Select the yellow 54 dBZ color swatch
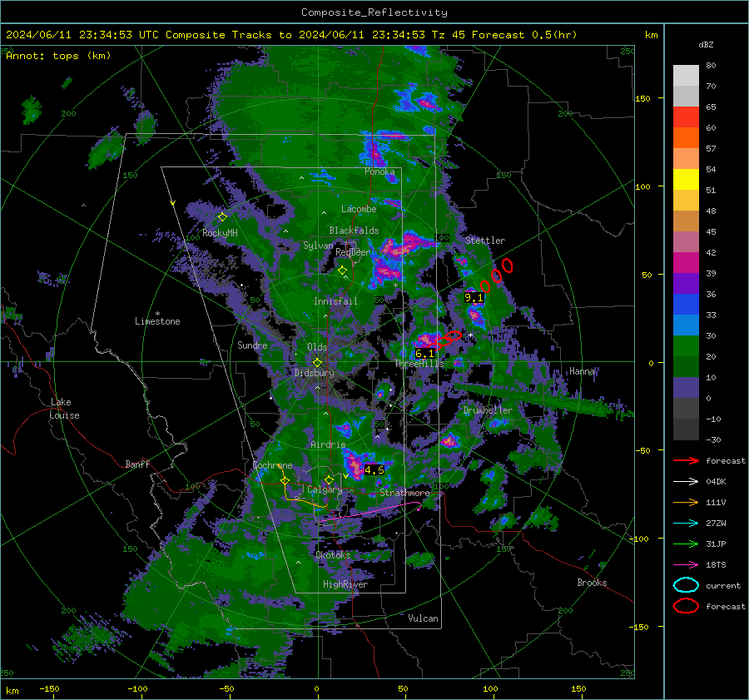This screenshot has height=700, width=749. tap(686, 179)
